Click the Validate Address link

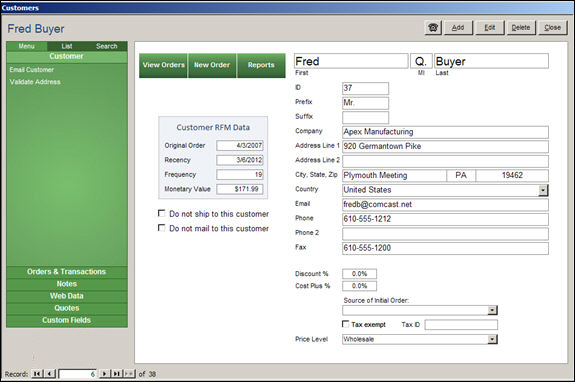point(35,82)
